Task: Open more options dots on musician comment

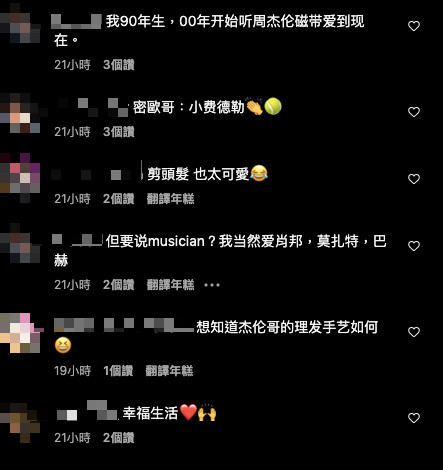Action: pos(212,285)
